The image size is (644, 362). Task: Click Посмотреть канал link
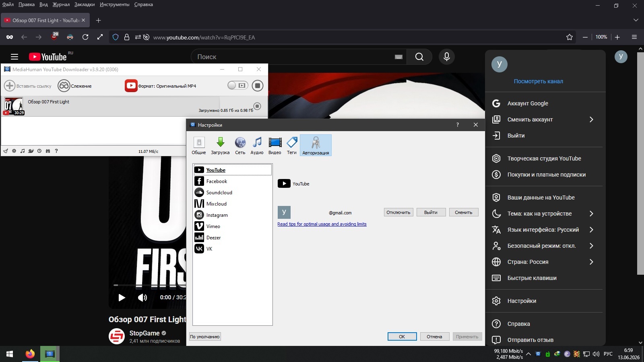click(x=539, y=81)
